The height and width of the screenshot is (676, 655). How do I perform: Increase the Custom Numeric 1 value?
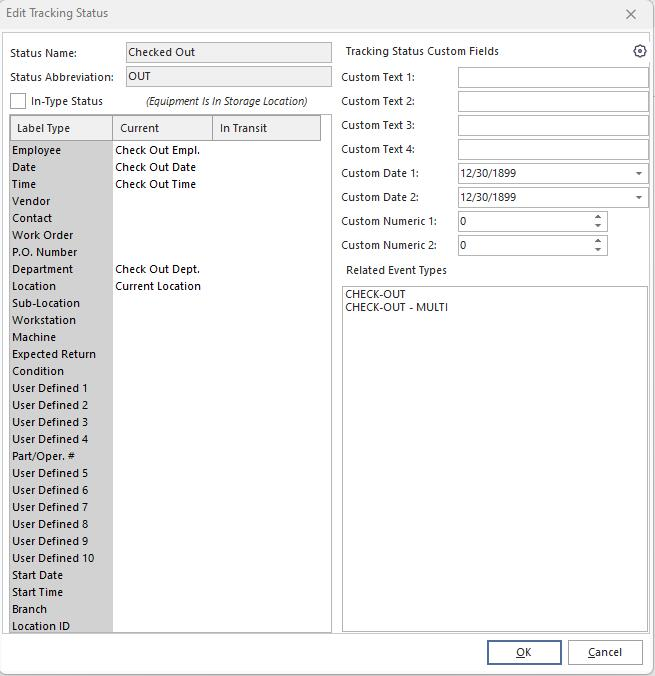(598, 216)
